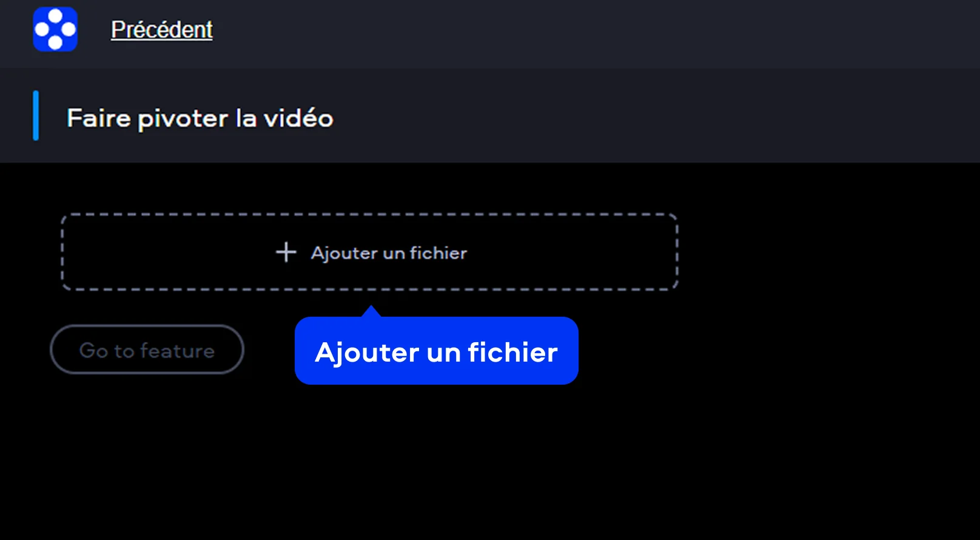Click a white dot in the app logo
The image size is (980, 540).
pyautogui.click(x=55, y=16)
